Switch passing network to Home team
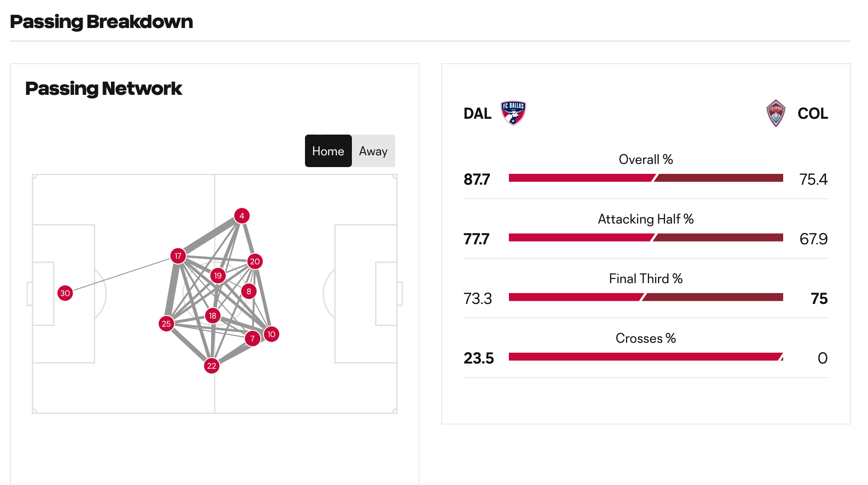868x485 pixels. [328, 151]
